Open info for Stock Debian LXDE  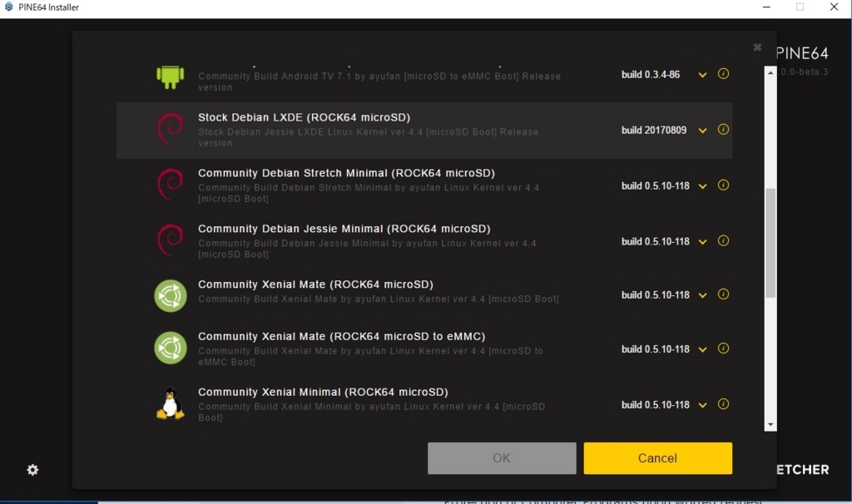coord(723,129)
